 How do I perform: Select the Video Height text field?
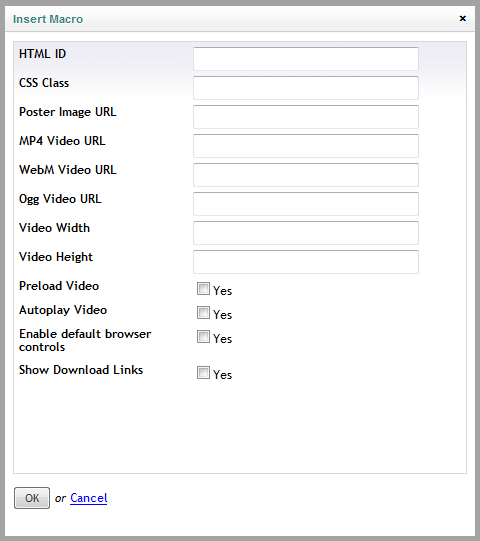[306, 262]
